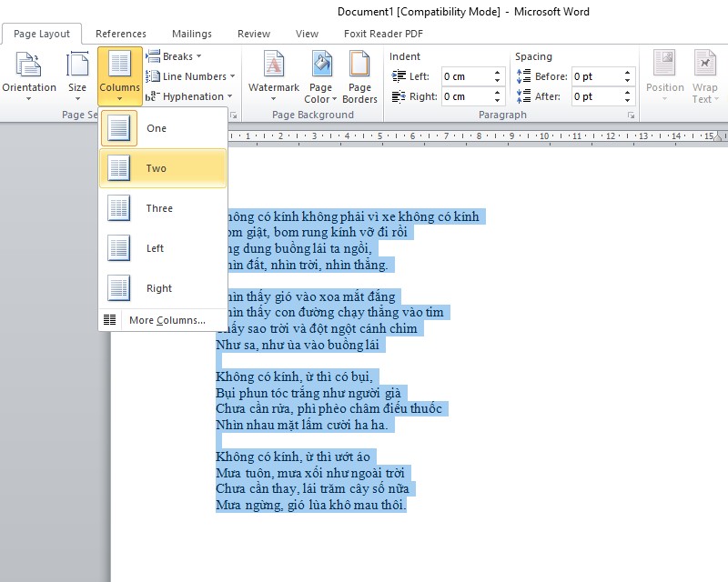728x582 pixels.
Task: Open the Orientation menu
Action: coord(29,76)
